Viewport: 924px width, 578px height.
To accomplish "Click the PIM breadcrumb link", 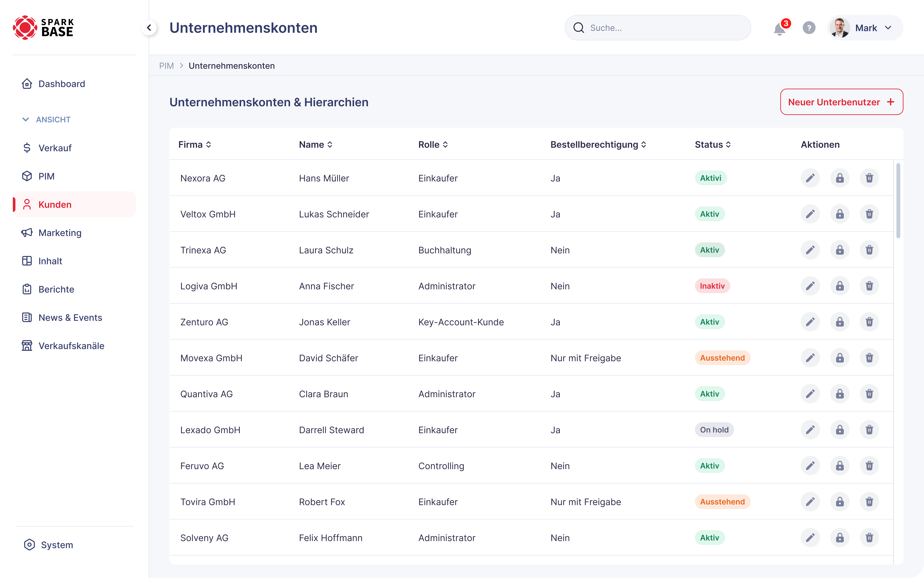I will click(x=167, y=66).
